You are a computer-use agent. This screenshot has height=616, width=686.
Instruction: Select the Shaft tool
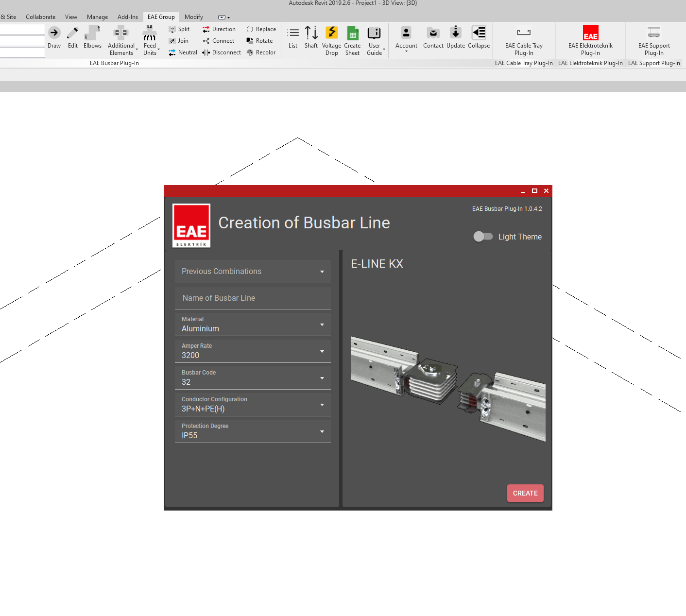point(311,37)
